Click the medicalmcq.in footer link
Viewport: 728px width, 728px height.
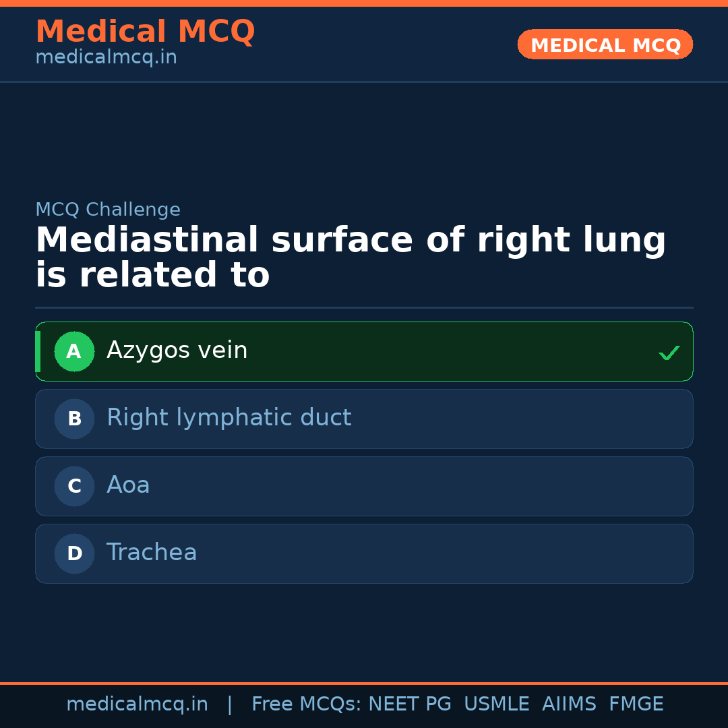(x=138, y=704)
